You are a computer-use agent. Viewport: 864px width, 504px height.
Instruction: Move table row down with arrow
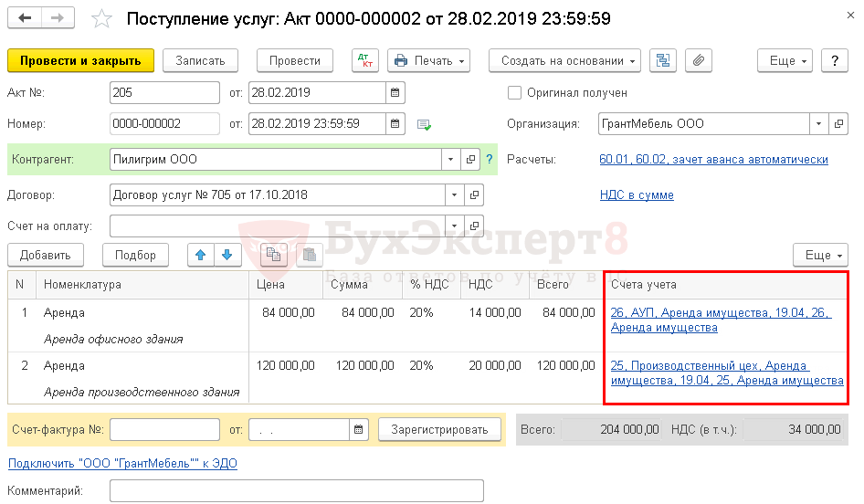tap(226, 256)
